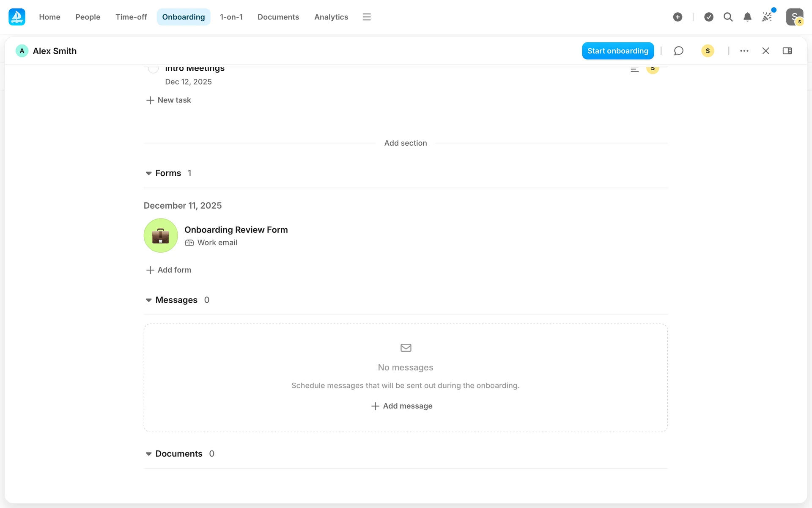
Task: Click the search magnifier icon
Action: click(728, 17)
